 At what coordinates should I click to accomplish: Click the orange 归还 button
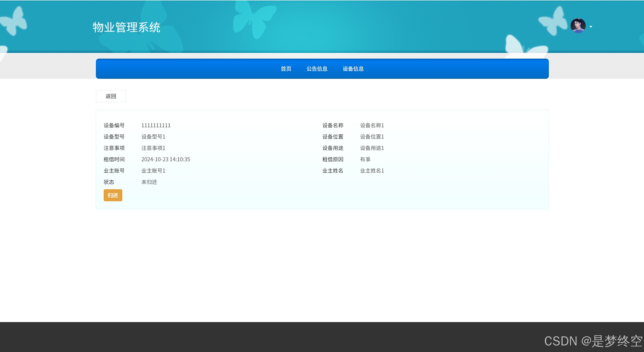tap(113, 195)
